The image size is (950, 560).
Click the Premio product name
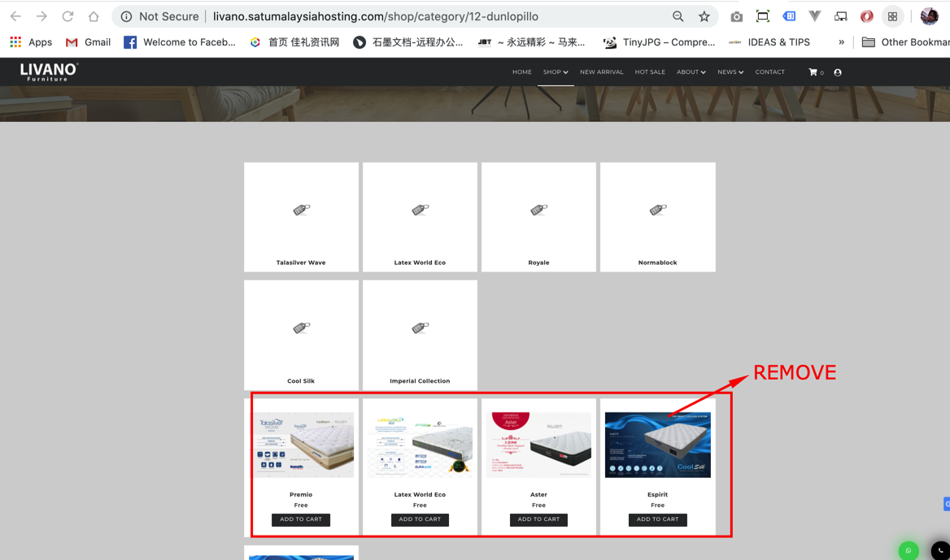[x=301, y=495]
